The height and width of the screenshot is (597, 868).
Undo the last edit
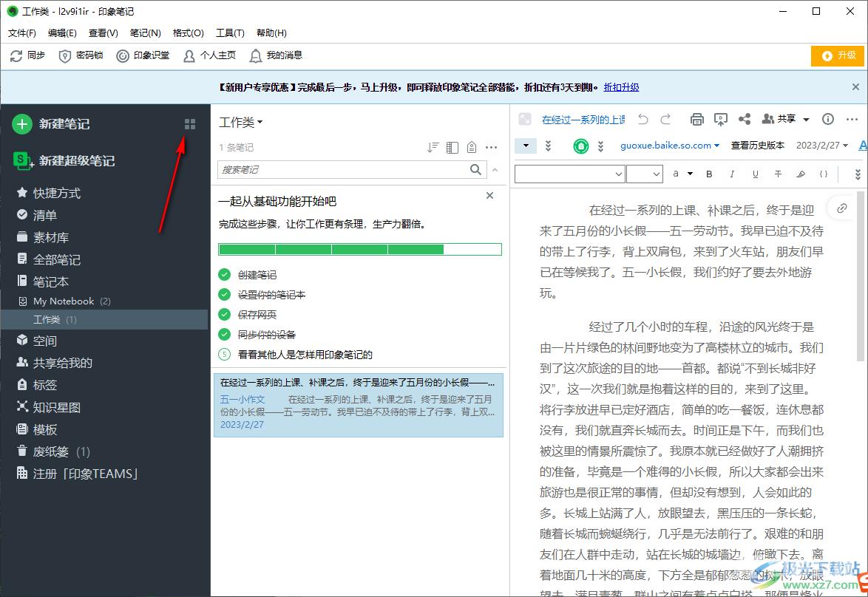click(x=642, y=119)
